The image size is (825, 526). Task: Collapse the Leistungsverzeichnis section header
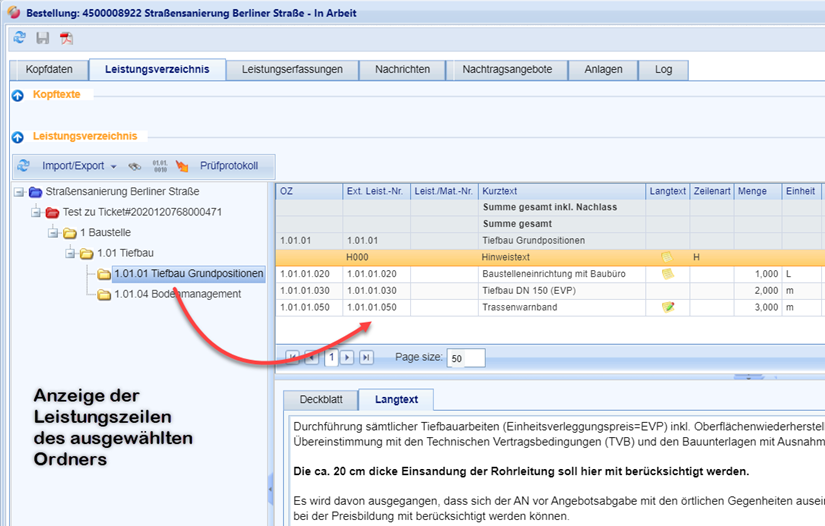coord(17,137)
